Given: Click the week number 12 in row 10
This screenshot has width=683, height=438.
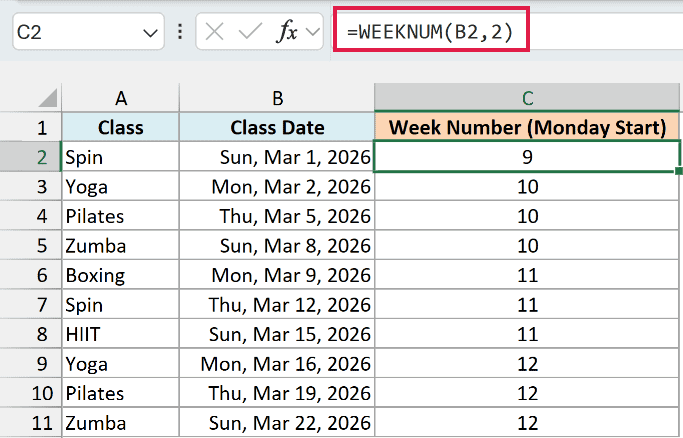Looking at the screenshot, I should [527, 393].
